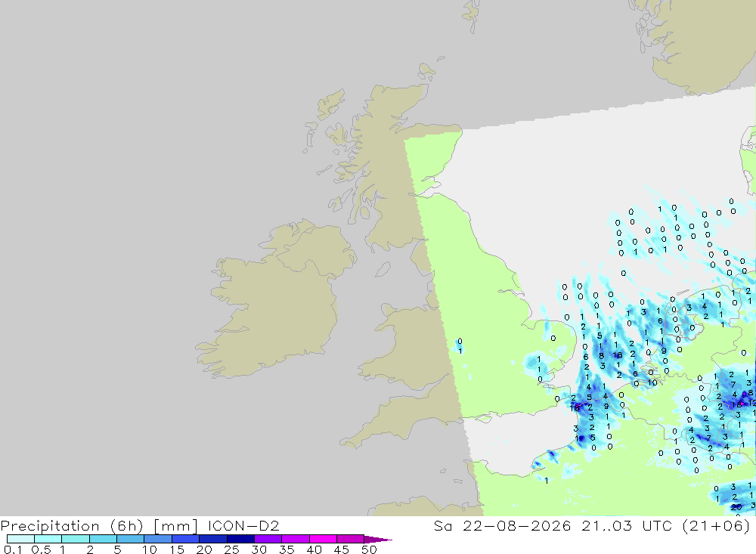Click the Isle of Man outline
Viewport: 756px width, 554px height.
pyautogui.click(x=383, y=270)
